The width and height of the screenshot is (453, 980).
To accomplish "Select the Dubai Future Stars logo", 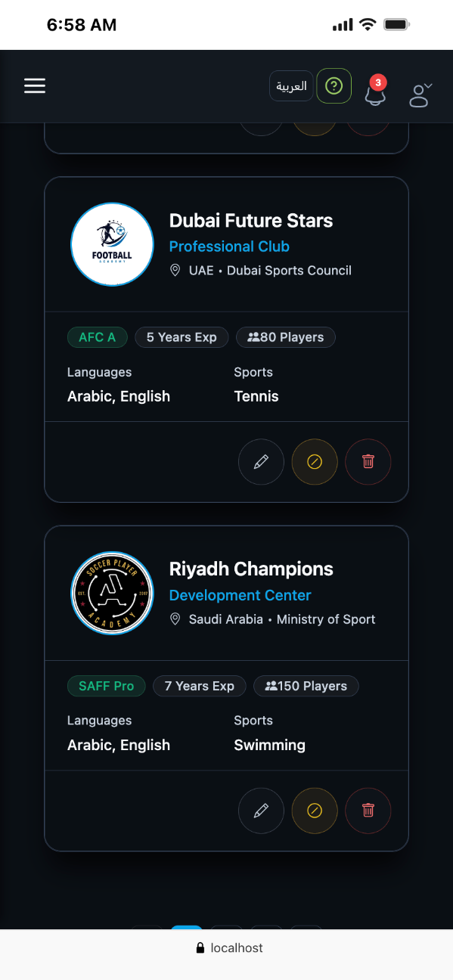I will pos(112,244).
